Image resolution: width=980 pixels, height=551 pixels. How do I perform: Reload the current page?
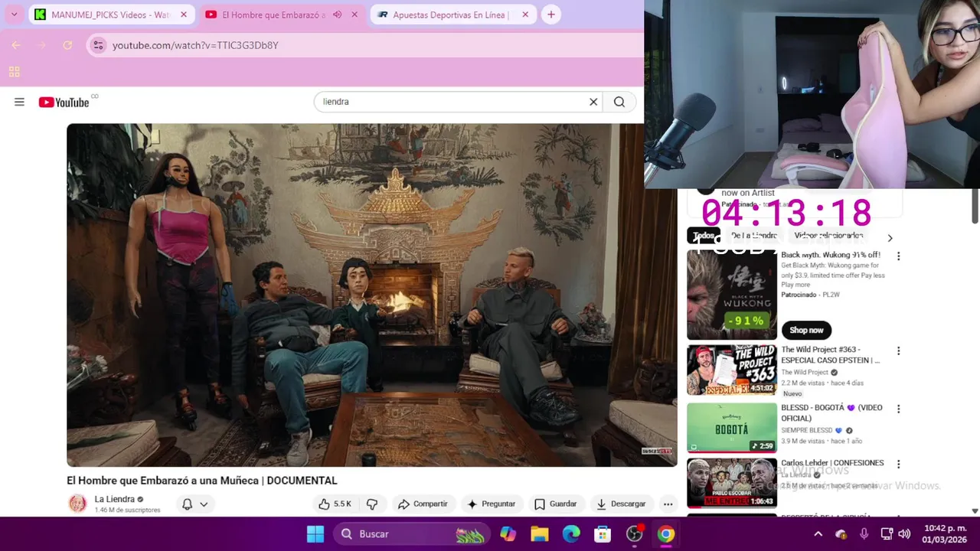[x=67, y=45]
